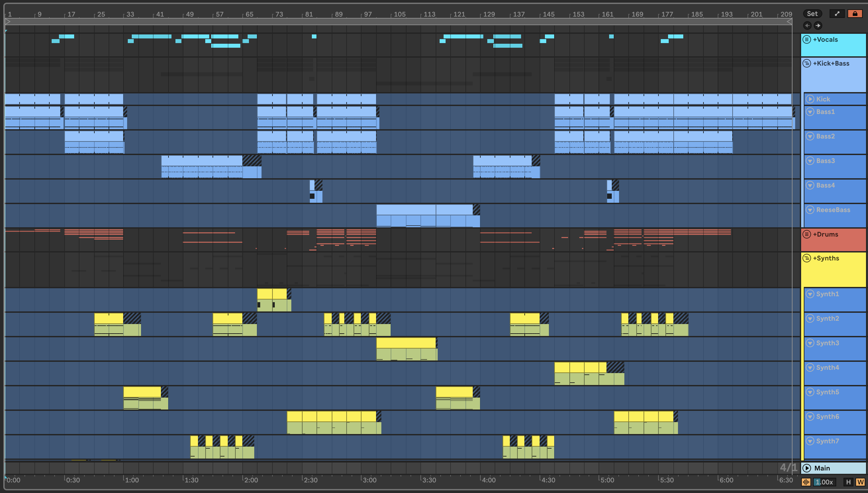Select the first Kick clip at bar 1
The image size is (868, 493).
[32, 99]
